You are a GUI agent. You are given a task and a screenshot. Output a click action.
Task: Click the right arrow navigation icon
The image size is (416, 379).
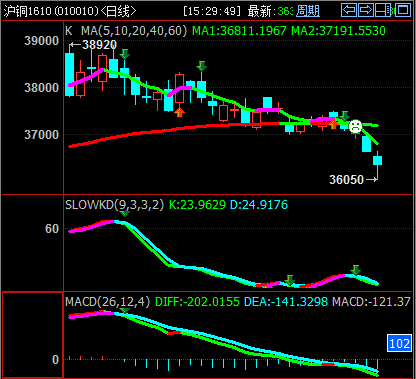click(x=366, y=10)
